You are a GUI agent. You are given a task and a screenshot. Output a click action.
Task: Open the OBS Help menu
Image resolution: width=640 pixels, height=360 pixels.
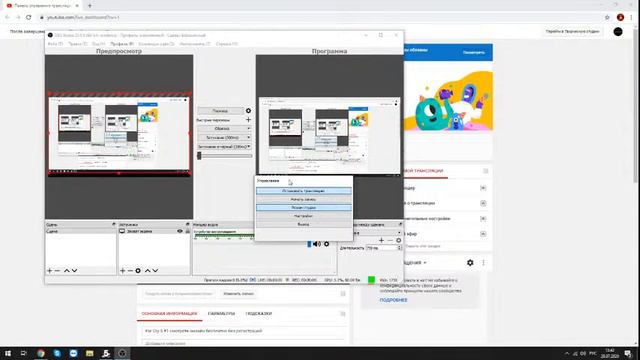(x=227, y=44)
